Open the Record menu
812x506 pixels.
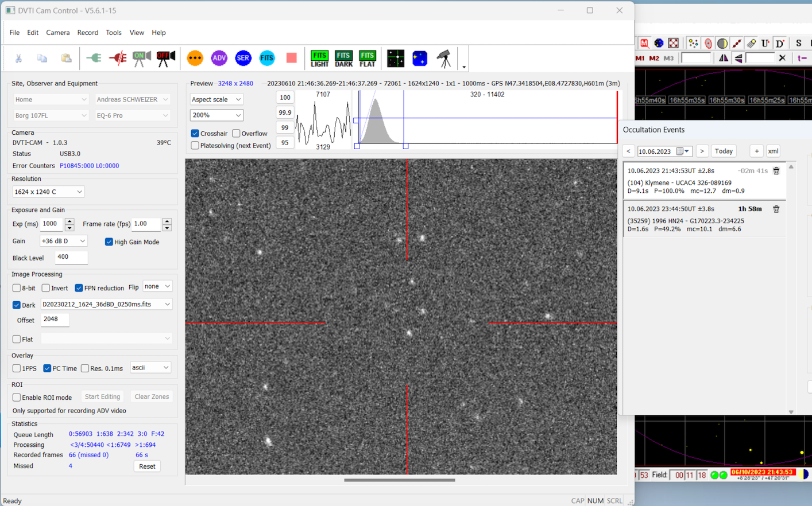(x=87, y=33)
